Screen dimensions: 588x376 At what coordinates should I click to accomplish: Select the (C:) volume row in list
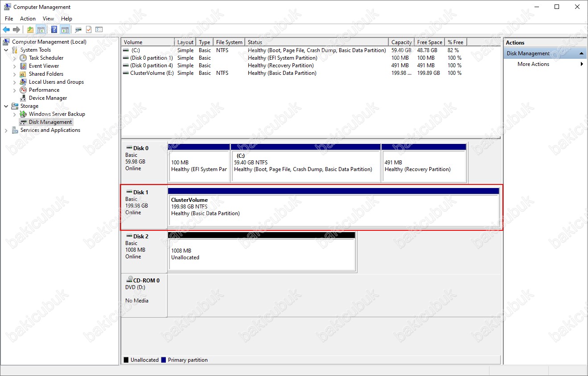tap(294, 50)
